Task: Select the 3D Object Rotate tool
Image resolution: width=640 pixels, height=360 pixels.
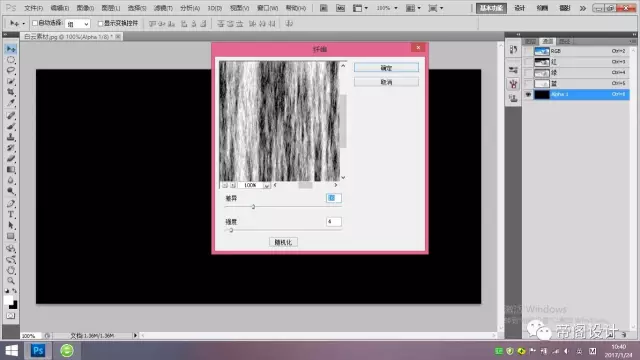Action: point(11,249)
